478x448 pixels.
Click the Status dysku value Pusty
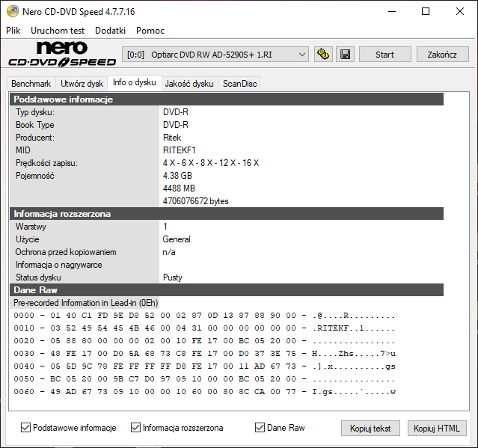tap(173, 277)
